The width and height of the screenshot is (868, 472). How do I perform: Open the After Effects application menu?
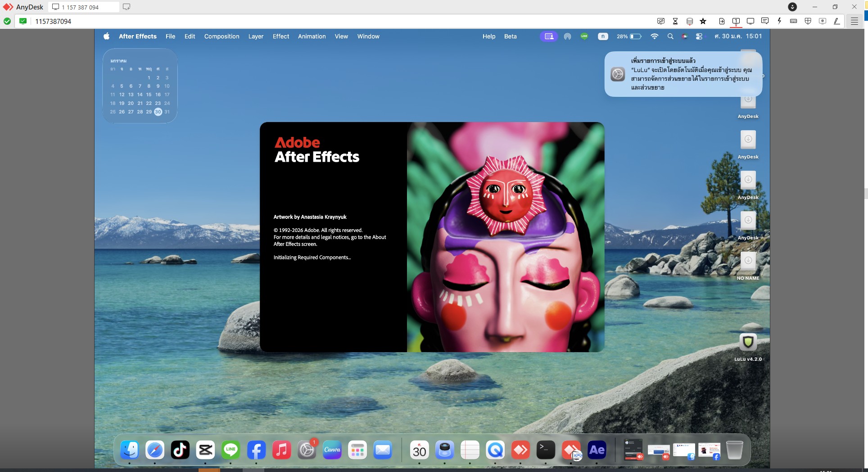coord(138,36)
